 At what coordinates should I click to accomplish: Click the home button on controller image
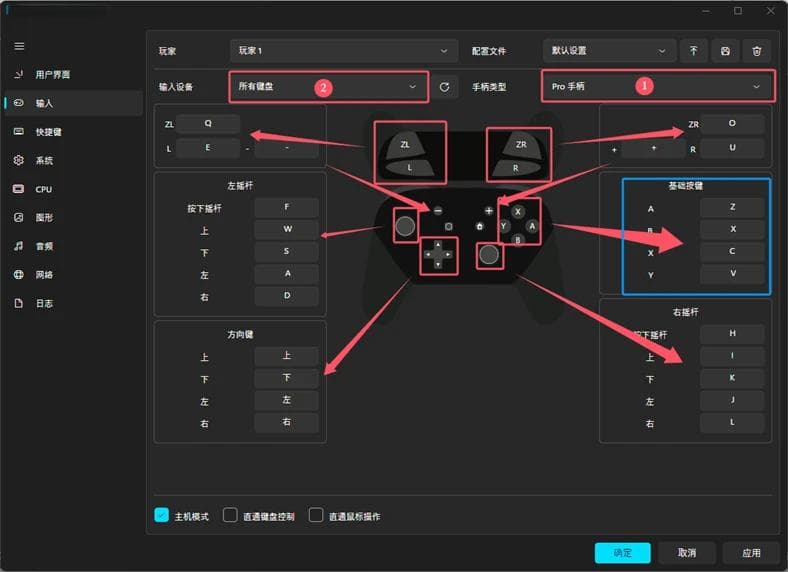[479, 226]
